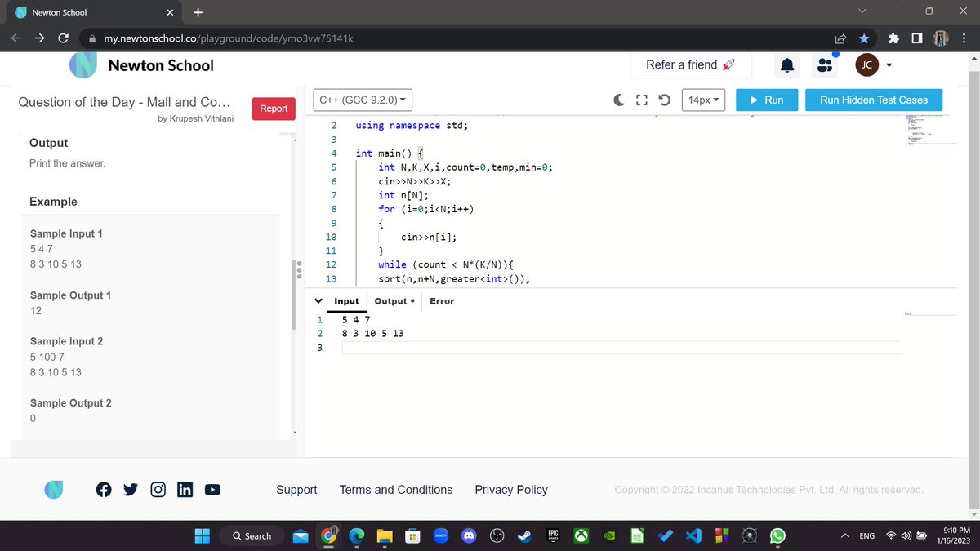Image resolution: width=980 pixels, height=551 pixels.
Task: Expand the profile menu arrow
Action: [x=889, y=65]
